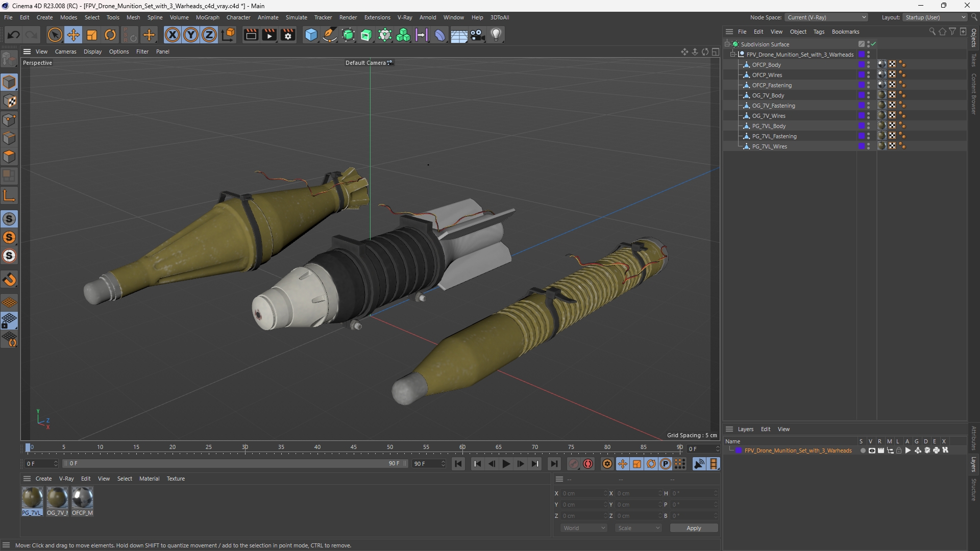Switch to Model mode in left palette

tap(9, 82)
